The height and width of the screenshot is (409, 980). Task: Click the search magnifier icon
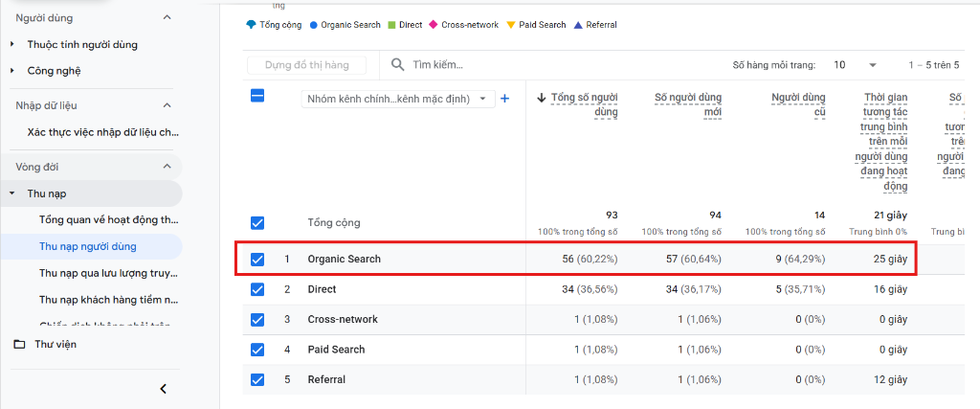pyautogui.click(x=397, y=65)
